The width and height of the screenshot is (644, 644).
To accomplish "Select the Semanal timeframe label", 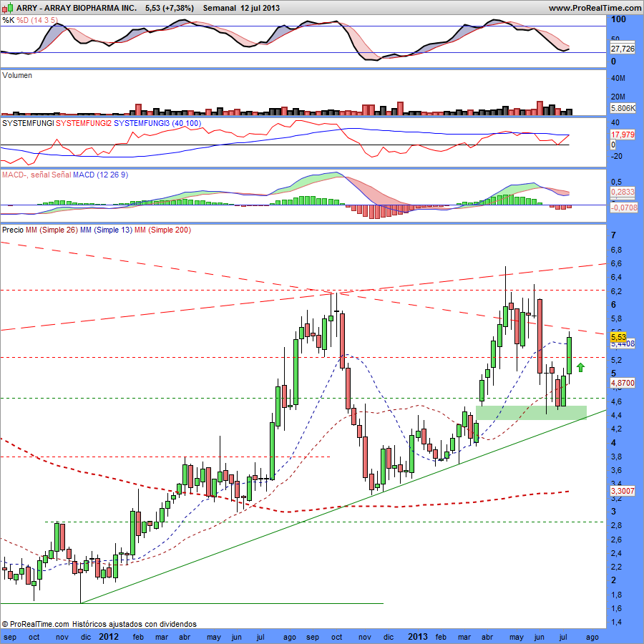I will 220,8.
